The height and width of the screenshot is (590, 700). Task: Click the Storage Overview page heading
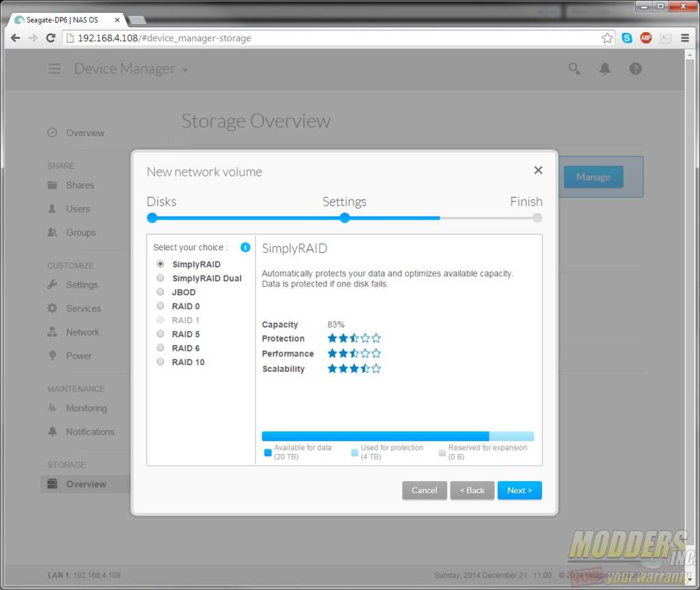(x=256, y=121)
